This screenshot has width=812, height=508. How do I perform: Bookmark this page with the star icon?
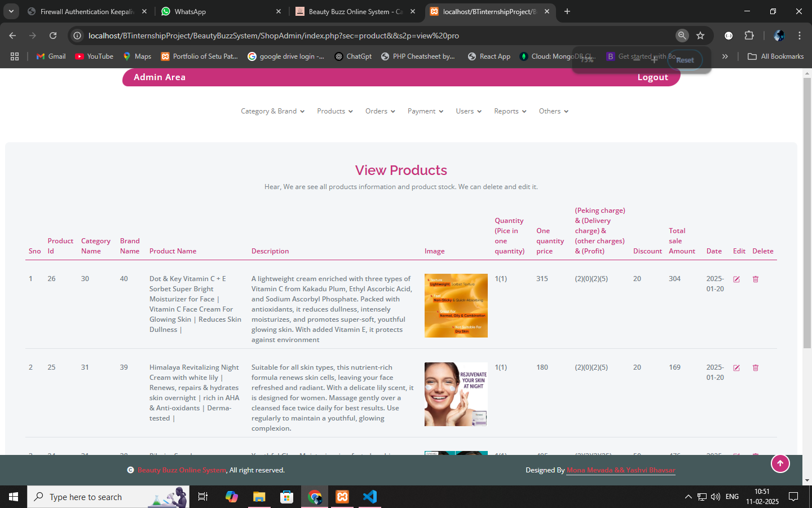coord(700,36)
